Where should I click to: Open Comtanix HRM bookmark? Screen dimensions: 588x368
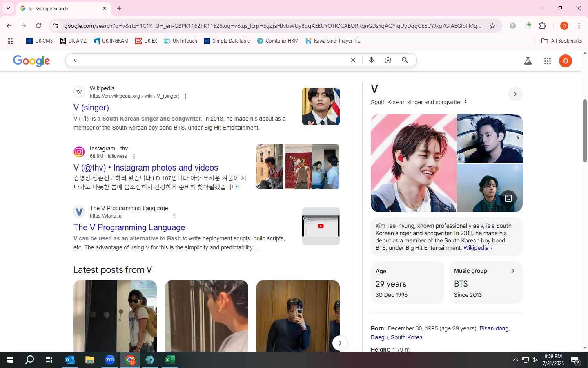click(x=278, y=41)
